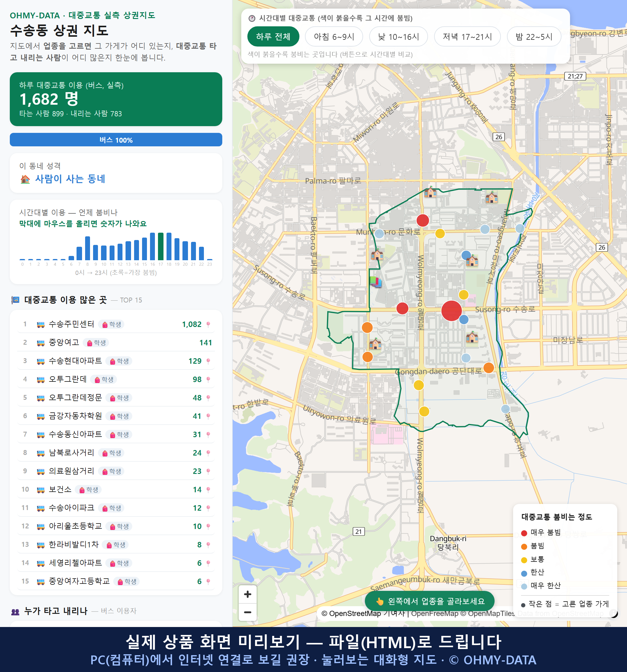Viewport: 627px width, 672px height.
Task: Click the largest red circle marker on map
Action: tap(451, 311)
